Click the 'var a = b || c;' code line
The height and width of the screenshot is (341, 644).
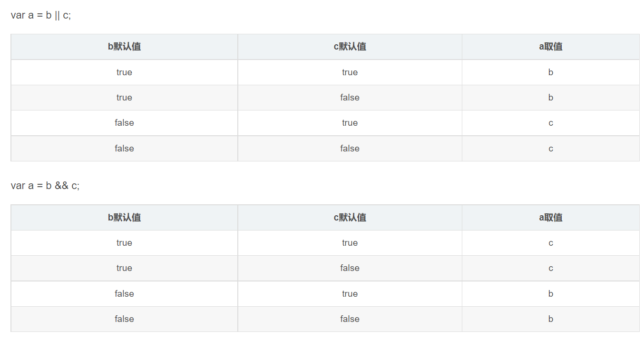click(41, 15)
